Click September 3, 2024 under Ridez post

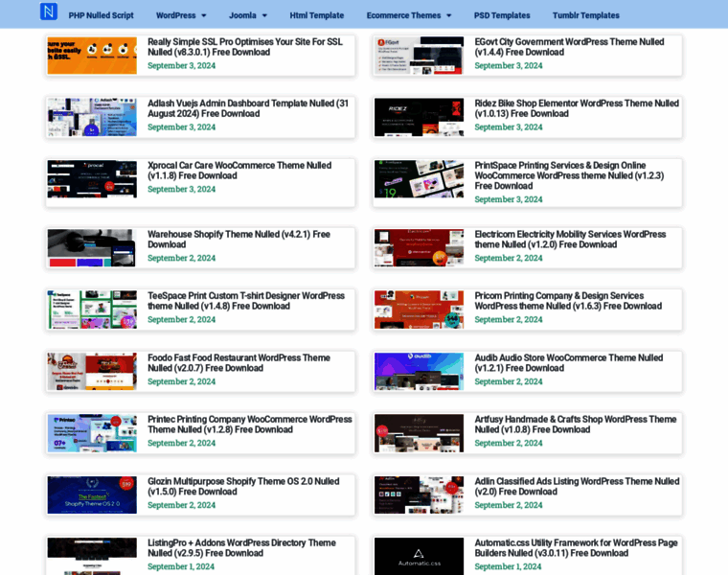[509, 126]
